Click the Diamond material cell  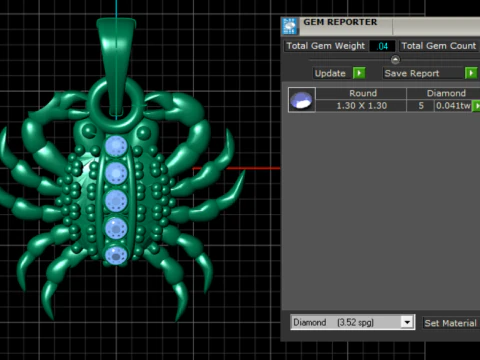pos(444,93)
